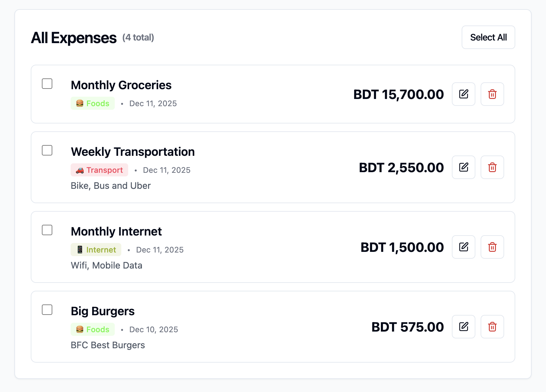Edit the Big Burgers expense

point(463,327)
